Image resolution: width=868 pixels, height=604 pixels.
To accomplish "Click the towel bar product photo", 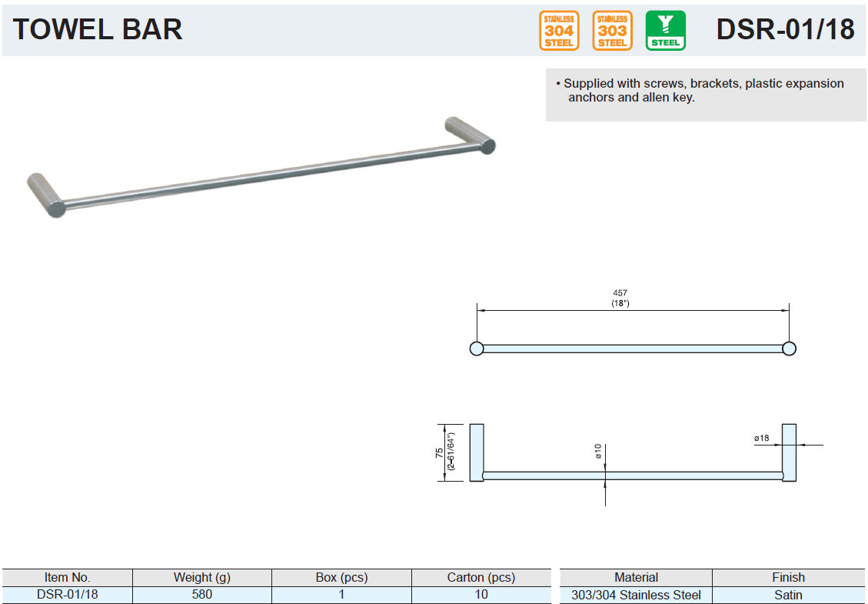I will coord(261,167).
